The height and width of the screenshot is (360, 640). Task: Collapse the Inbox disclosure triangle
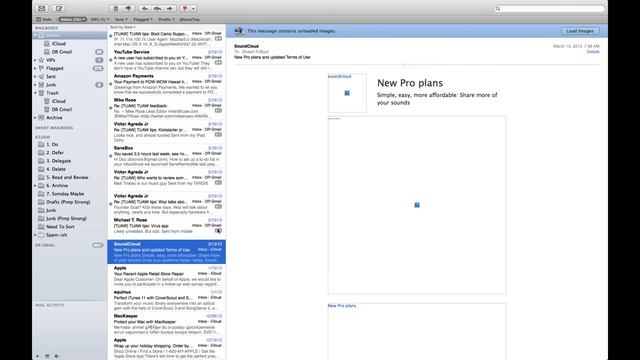36,36
